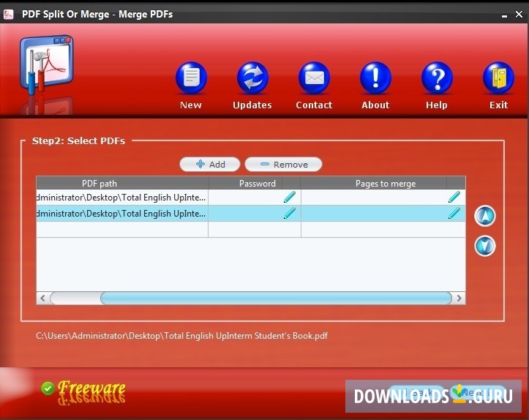Click the Add button
Image resolution: width=529 pixels, height=420 pixels.
(x=210, y=165)
